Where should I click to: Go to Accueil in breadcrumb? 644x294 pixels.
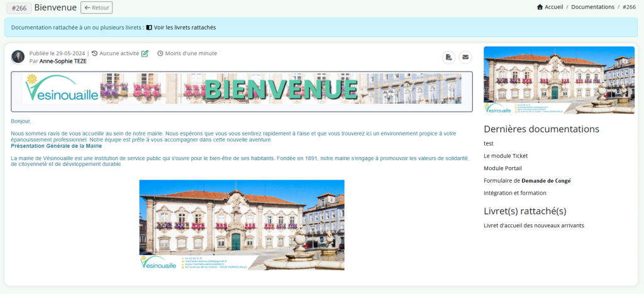pos(553,7)
